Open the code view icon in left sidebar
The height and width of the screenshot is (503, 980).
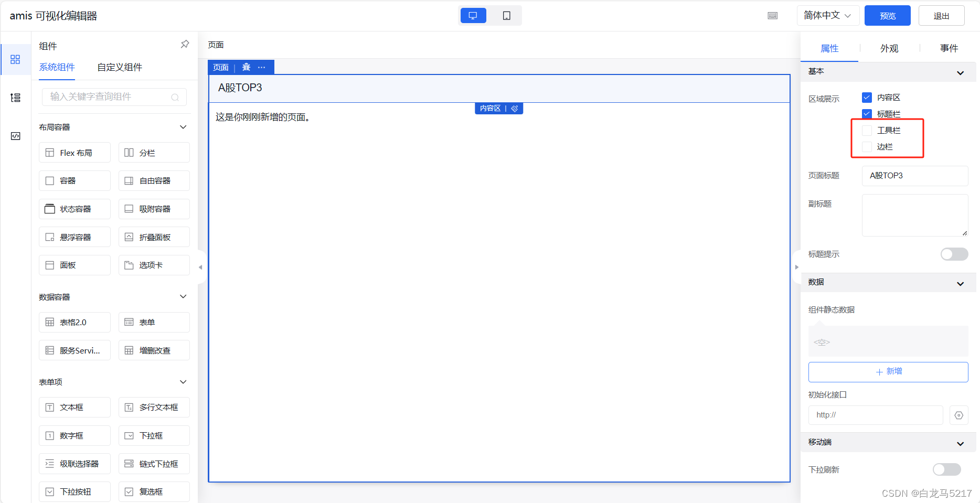pos(16,135)
